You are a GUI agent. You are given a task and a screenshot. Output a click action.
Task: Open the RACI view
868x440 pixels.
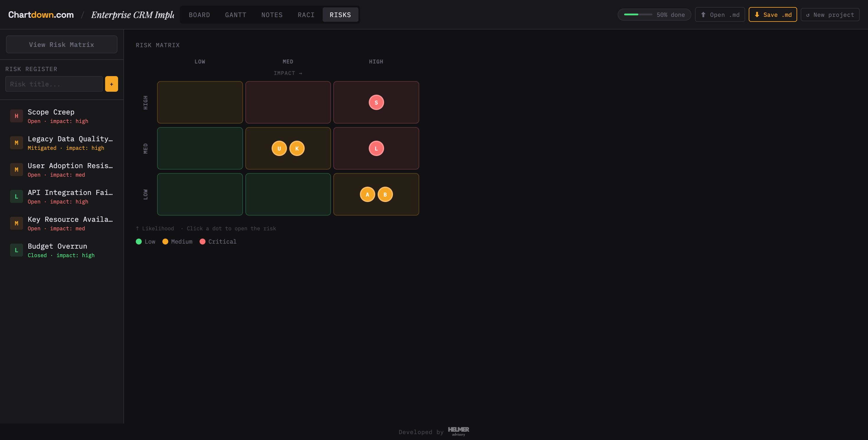pyautogui.click(x=306, y=14)
